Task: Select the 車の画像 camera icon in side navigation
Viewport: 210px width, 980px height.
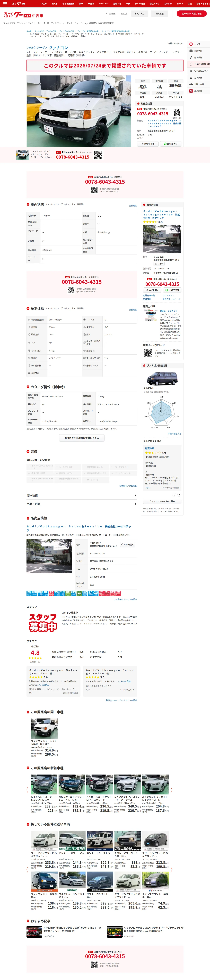Action: tap(191, 91)
